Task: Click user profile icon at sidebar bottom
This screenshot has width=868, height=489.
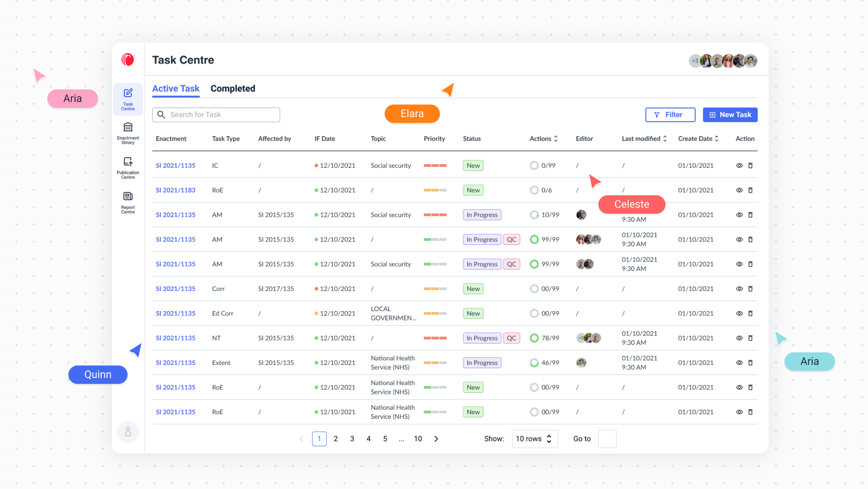Action: pyautogui.click(x=128, y=432)
